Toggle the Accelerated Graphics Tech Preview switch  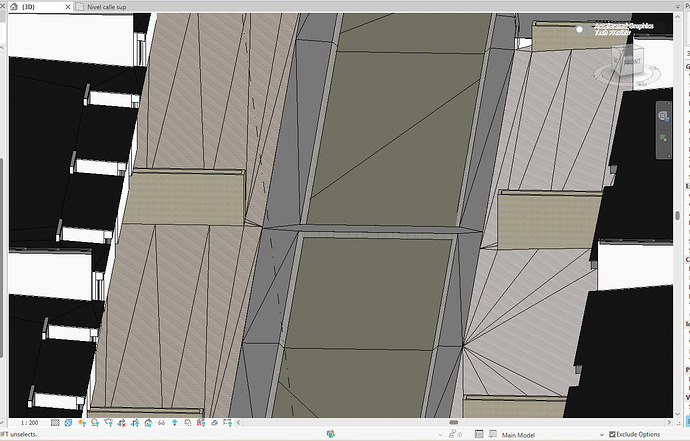point(584,29)
